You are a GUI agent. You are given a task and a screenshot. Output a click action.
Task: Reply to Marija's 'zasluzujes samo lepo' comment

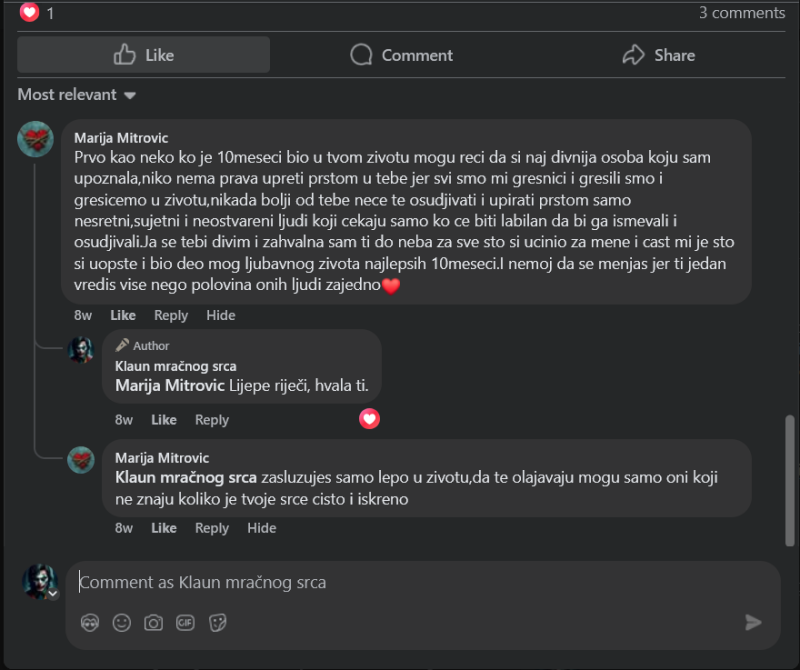[212, 528]
